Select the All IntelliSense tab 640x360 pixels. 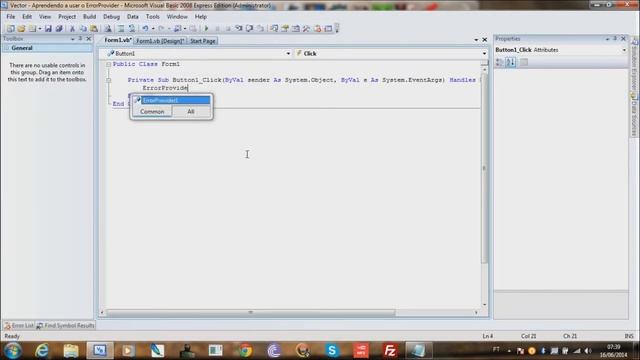click(x=191, y=111)
